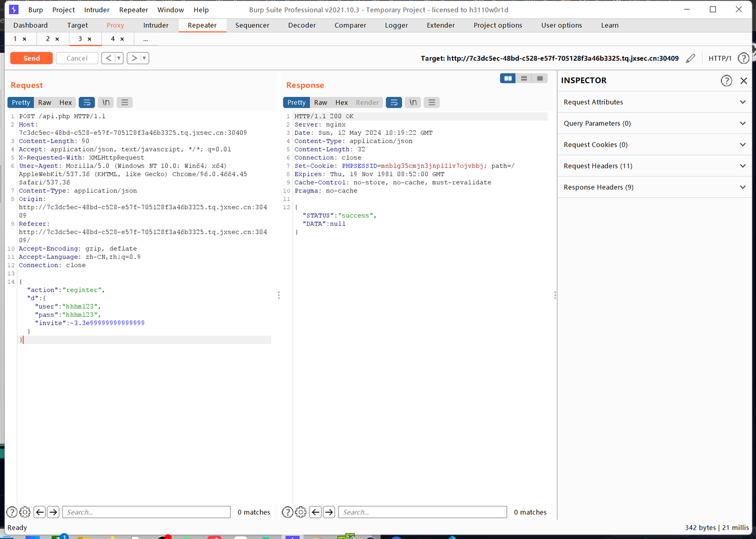This screenshot has width=756, height=539.
Task: Open the Window menu
Action: pos(170,9)
